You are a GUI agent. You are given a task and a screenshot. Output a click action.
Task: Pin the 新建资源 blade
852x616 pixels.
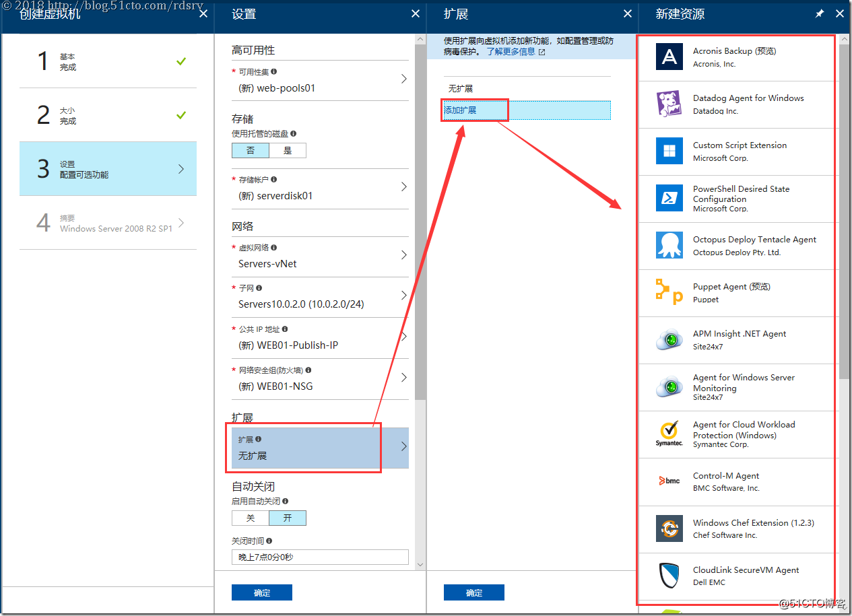[820, 13]
